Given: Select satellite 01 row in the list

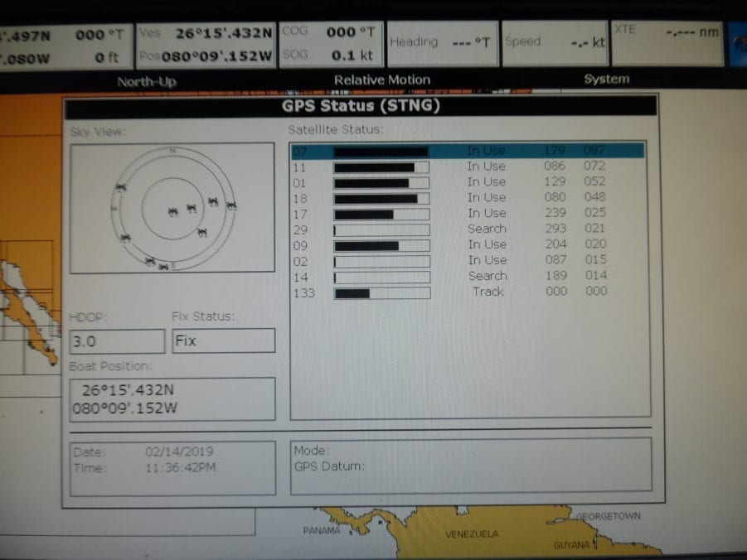Looking at the screenshot, I should pos(468,182).
